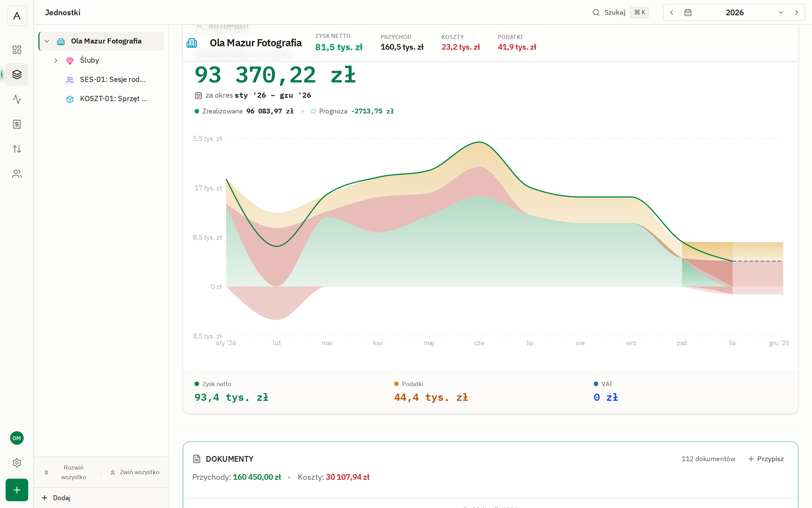812x508 pixels.
Task: Click the green Zysk netto legend dot
Action: pos(197,384)
